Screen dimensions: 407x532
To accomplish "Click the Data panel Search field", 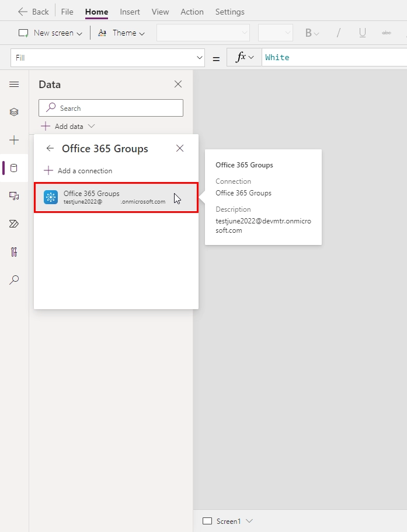I will coord(111,108).
